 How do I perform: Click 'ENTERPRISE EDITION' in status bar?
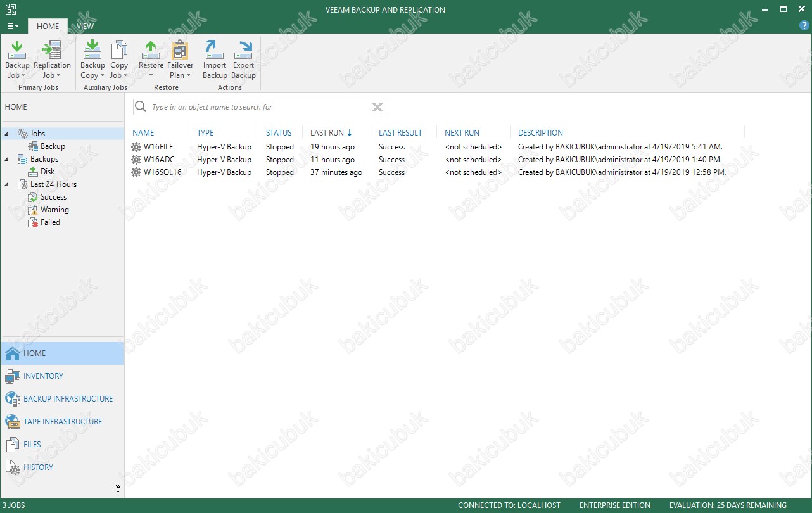(615, 505)
